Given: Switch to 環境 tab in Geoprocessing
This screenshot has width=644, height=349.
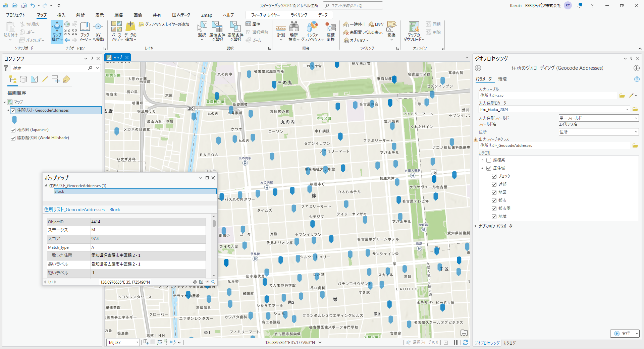Looking at the screenshot, I should pos(502,79).
